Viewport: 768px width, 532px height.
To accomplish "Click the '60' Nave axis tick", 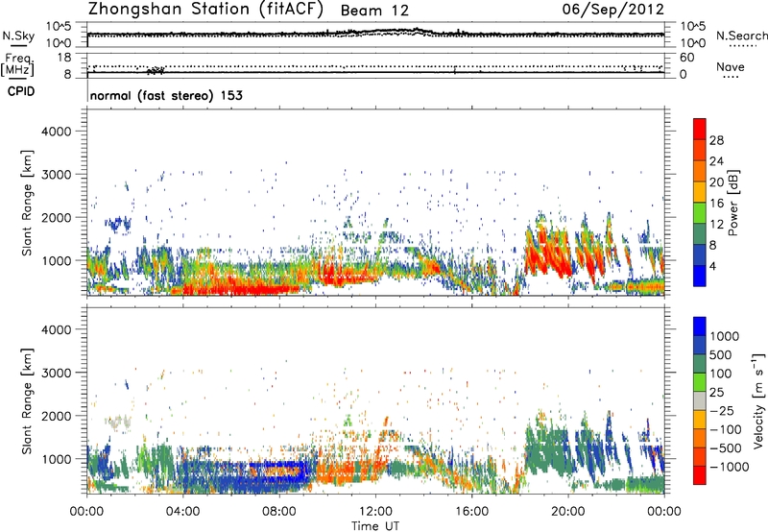I will coord(686,58).
